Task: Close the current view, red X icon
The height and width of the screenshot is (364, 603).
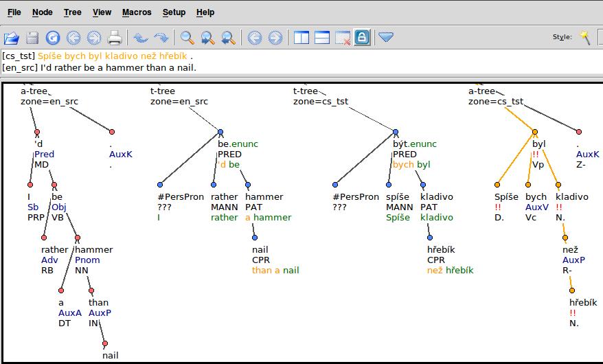Action: [342, 38]
